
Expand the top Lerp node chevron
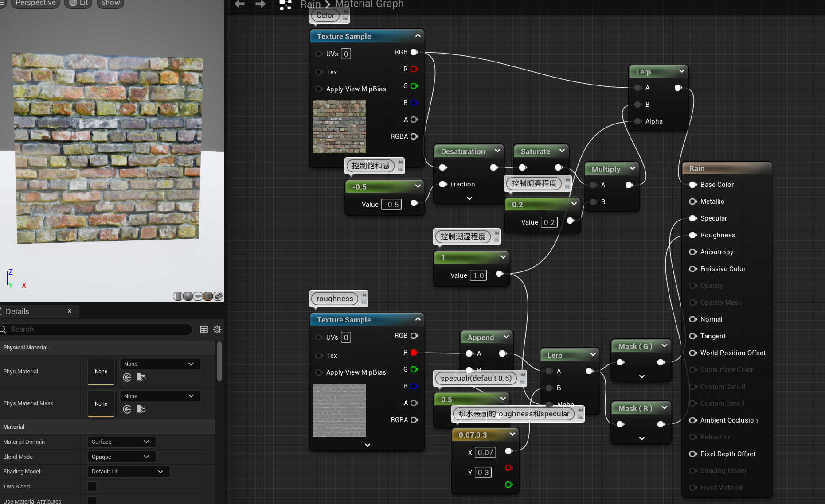[x=682, y=71]
